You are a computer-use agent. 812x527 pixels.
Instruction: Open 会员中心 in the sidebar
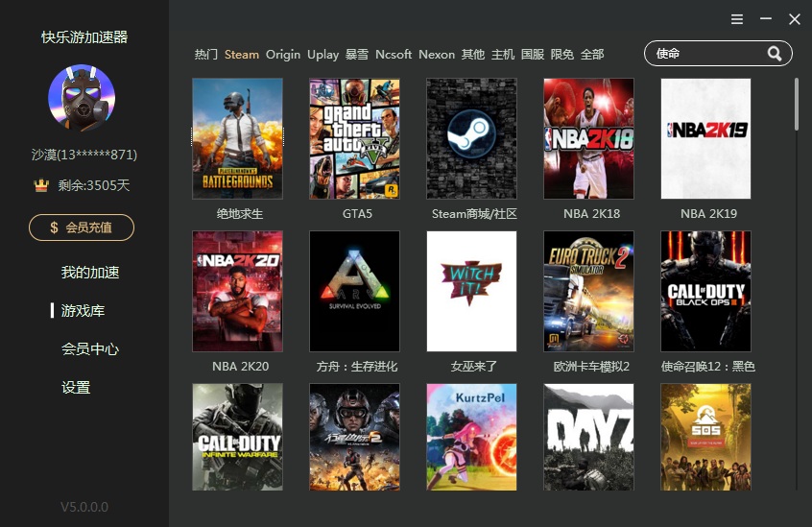coord(90,348)
